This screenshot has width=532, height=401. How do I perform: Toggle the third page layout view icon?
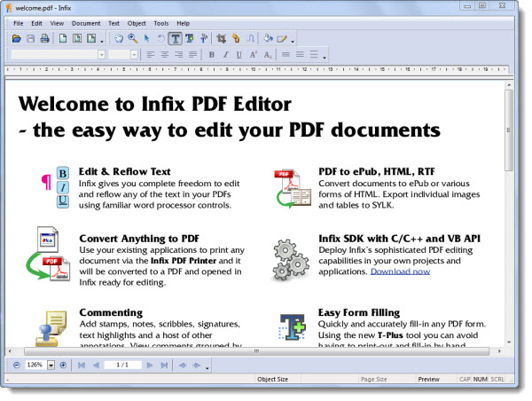(91, 39)
